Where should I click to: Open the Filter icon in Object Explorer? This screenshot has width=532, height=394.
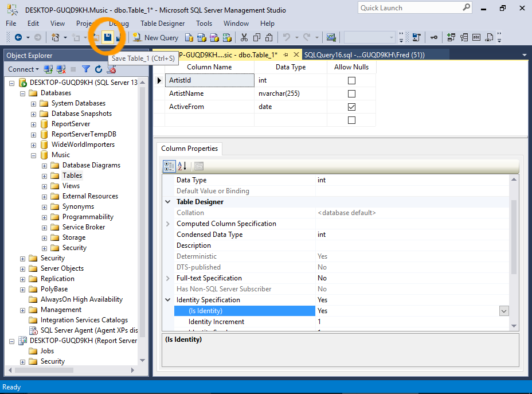click(x=86, y=69)
